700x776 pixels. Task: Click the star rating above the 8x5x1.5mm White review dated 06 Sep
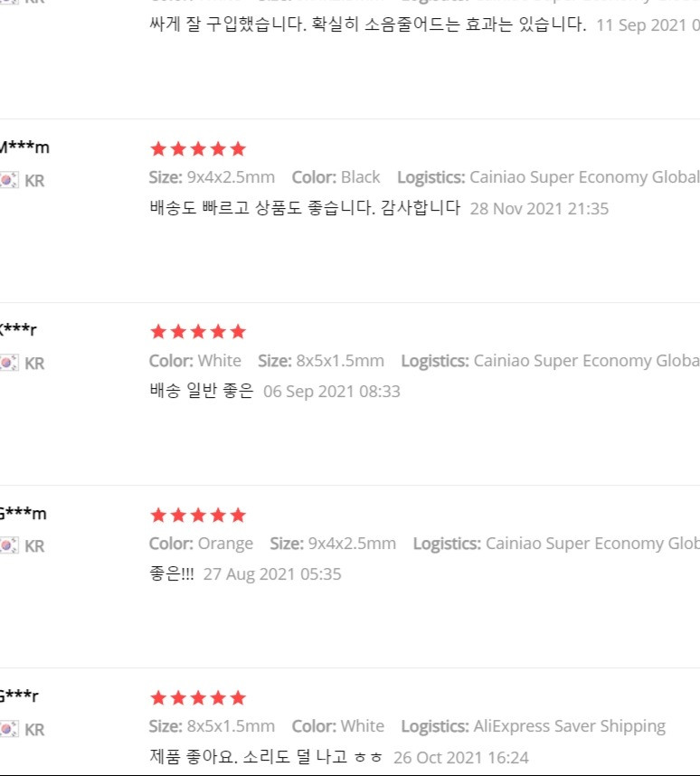pyautogui.click(x=198, y=332)
